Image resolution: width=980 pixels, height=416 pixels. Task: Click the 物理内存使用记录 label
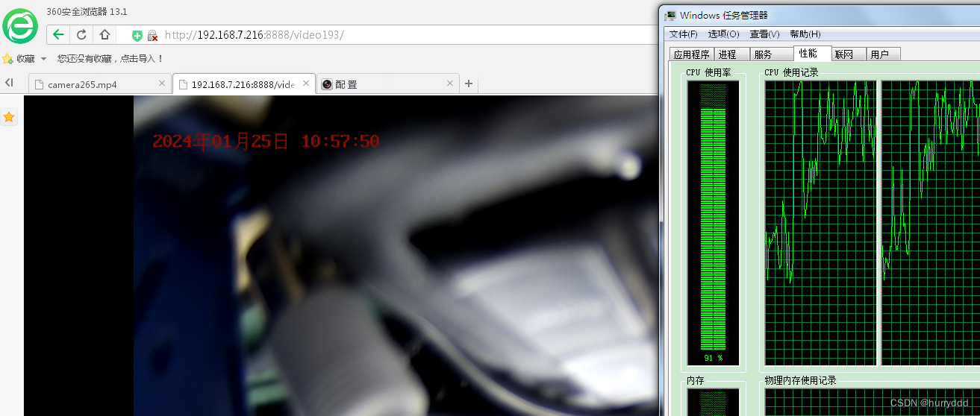click(800, 380)
